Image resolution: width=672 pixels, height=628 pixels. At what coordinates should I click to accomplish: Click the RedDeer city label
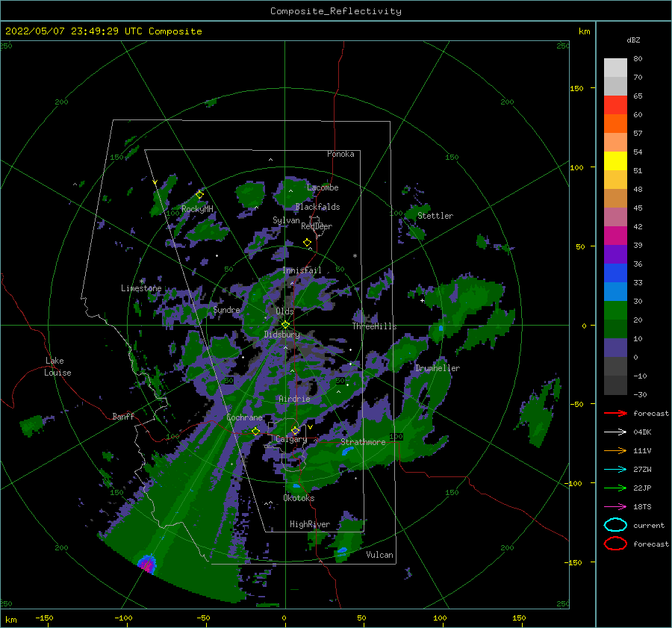click(317, 226)
